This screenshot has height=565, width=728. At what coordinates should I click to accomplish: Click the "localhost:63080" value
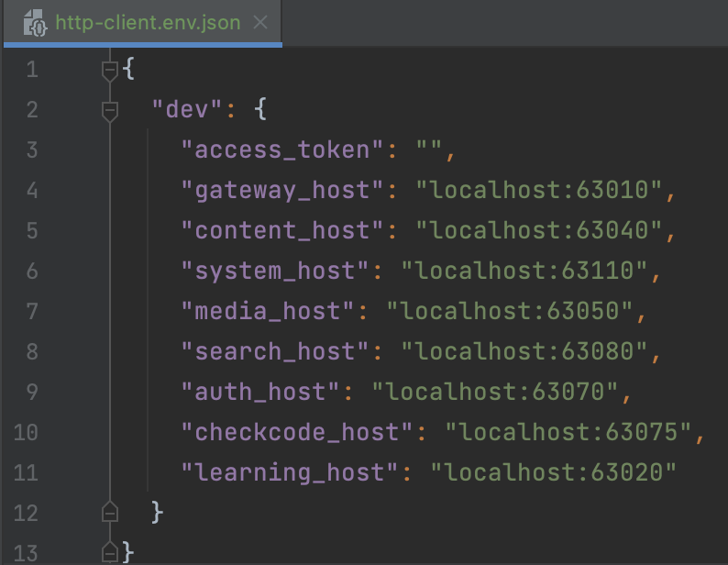click(x=524, y=351)
